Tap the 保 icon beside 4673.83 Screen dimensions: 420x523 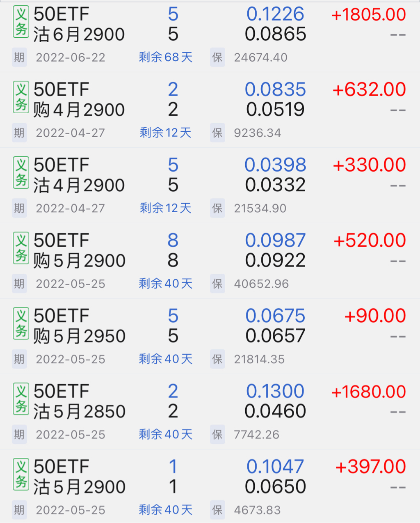point(217,510)
